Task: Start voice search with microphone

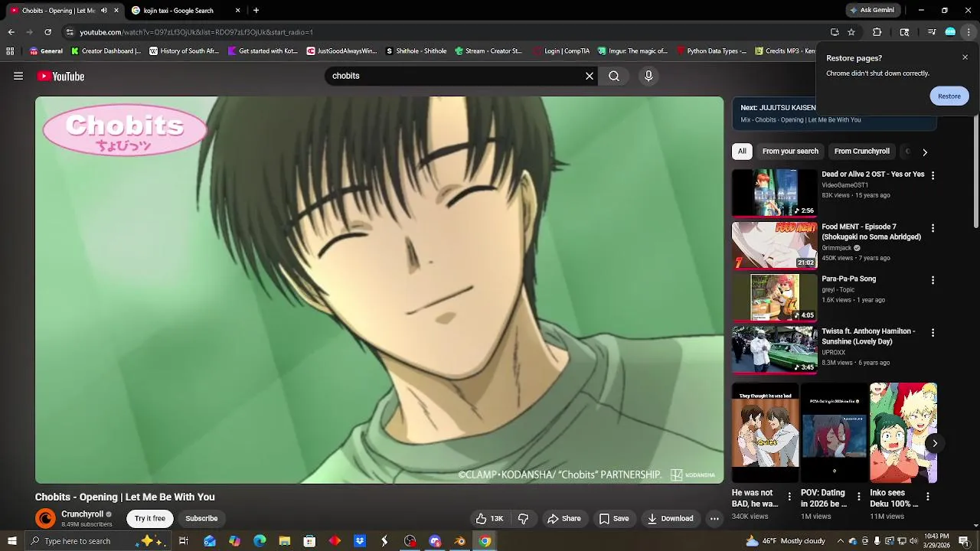Action: tap(648, 76)
